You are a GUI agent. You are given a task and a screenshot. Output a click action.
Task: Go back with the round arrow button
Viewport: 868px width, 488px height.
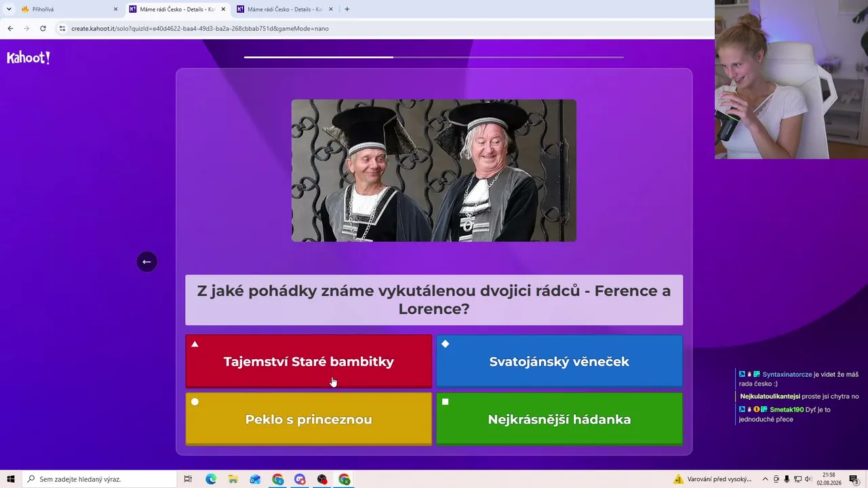tap(146, 262)
